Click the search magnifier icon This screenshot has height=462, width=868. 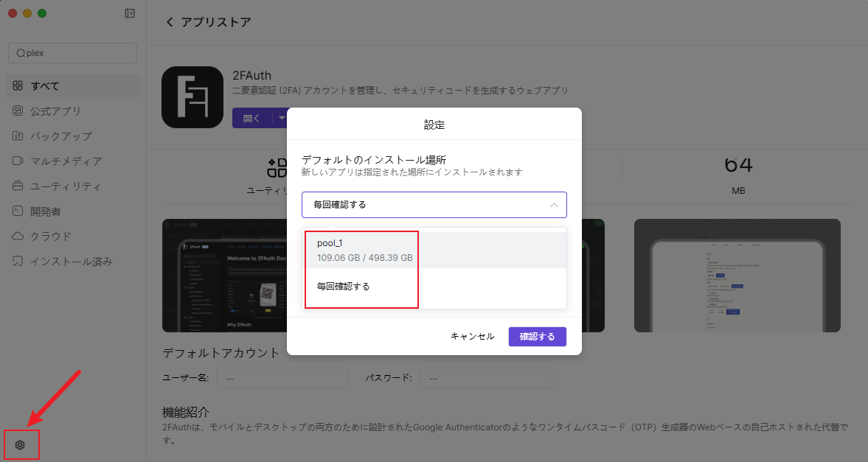(21, 53)
